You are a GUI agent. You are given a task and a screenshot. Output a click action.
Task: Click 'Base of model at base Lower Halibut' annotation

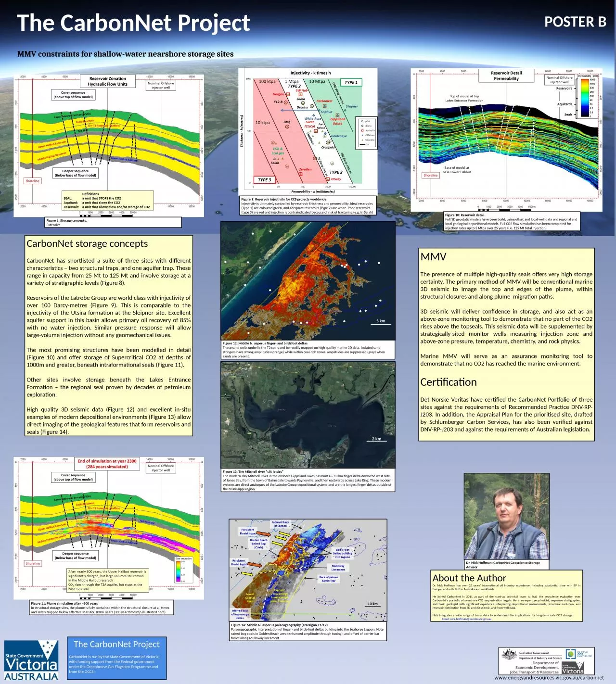pos(457,170)
